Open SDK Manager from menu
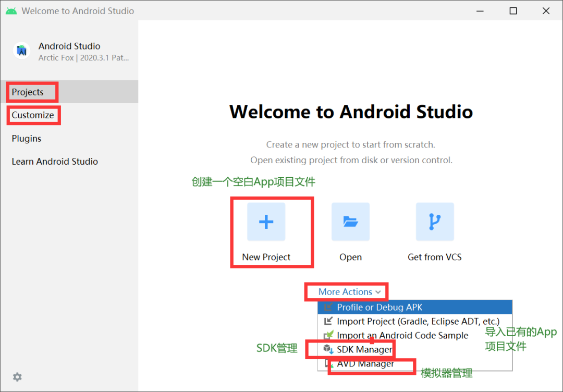Screen dimensions: 563x392 tap(415, 349)
